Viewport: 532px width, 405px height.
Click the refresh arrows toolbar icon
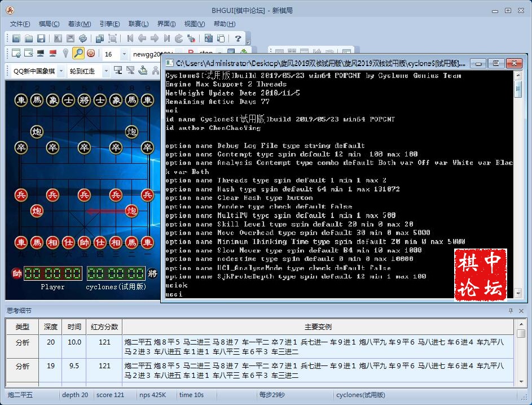tap(82, 38)
